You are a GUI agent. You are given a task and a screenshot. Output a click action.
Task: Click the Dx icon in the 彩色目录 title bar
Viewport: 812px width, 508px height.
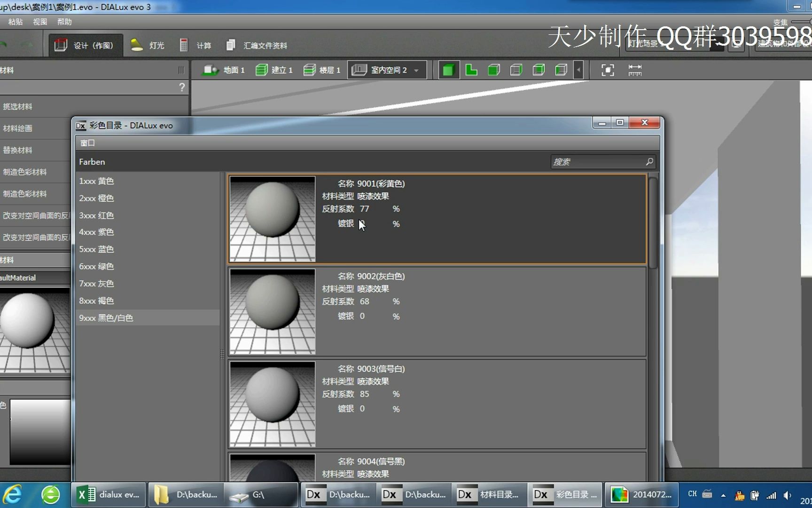coord(81,126)
